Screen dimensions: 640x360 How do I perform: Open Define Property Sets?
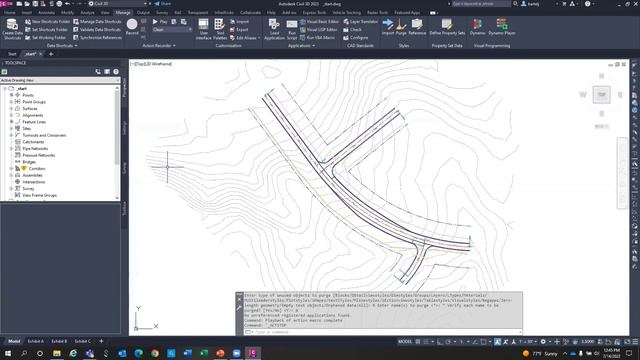(447, 27)
